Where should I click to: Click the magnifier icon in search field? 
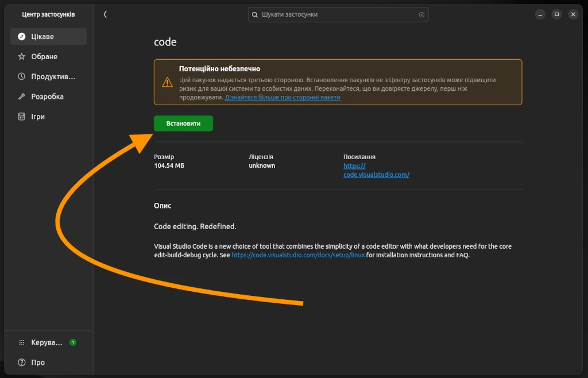pos(255,14)
